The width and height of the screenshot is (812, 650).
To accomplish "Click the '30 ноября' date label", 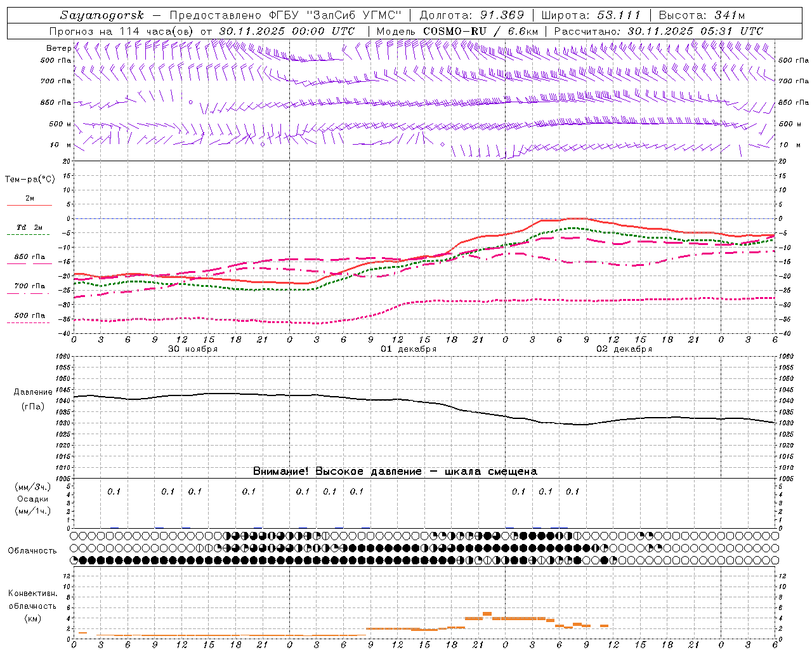I will (193, 349).
